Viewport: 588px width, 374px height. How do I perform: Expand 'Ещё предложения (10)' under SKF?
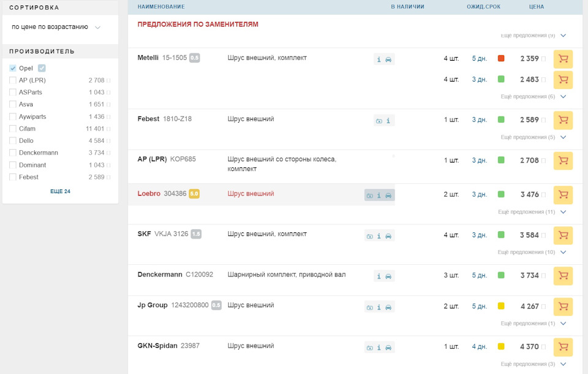pyautogui.click(x=532, y=252)
